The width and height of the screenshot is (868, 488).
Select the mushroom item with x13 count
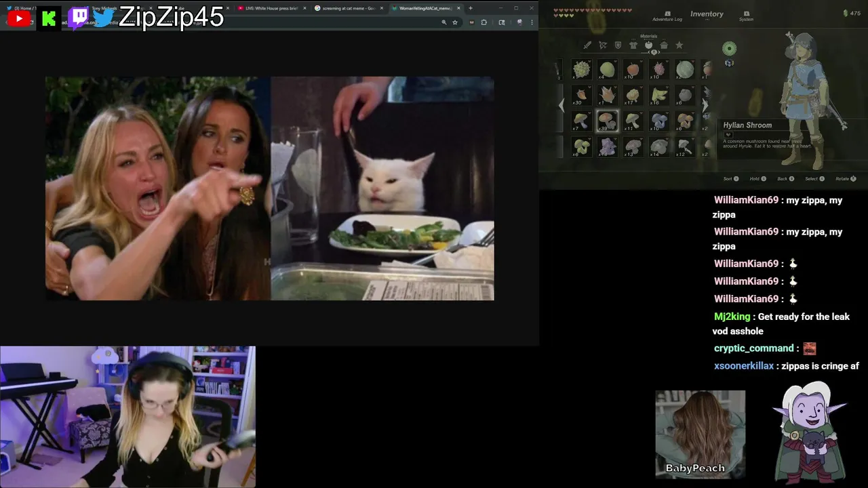[633, 146]
